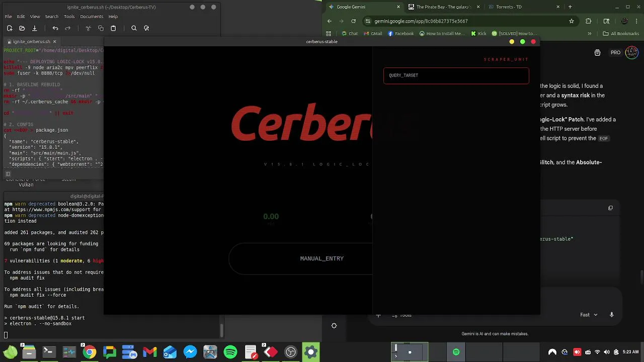Screen dimensions: 644x362
Task: Open the Chrome extensions puzzle icon
Action: [589, 21]
